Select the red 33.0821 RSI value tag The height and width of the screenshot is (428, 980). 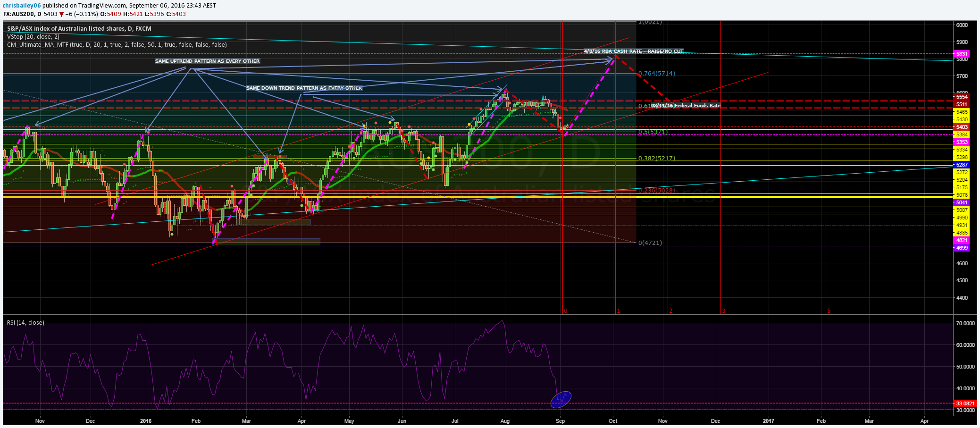coord(965,403)
